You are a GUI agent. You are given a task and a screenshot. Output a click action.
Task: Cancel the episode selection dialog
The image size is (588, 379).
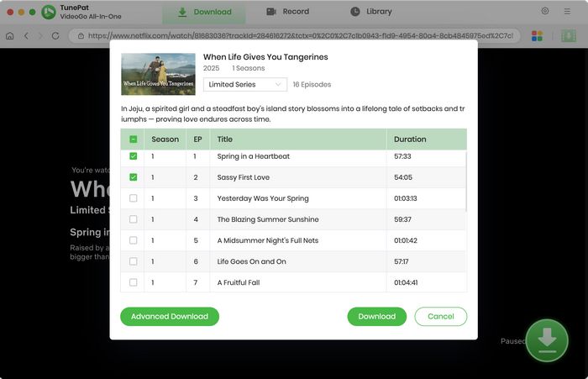pyautogui.click(x=440, y=317)
